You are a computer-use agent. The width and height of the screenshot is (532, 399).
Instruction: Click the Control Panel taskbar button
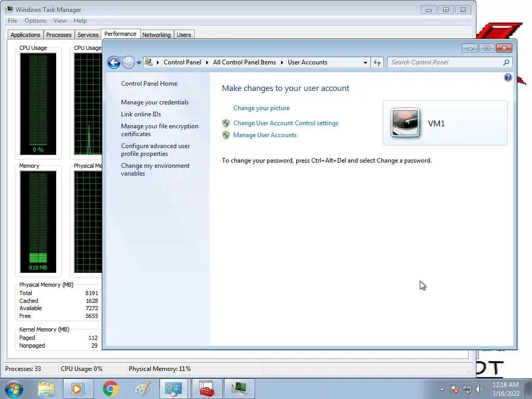pyautogui.click(x=174, y=389)
